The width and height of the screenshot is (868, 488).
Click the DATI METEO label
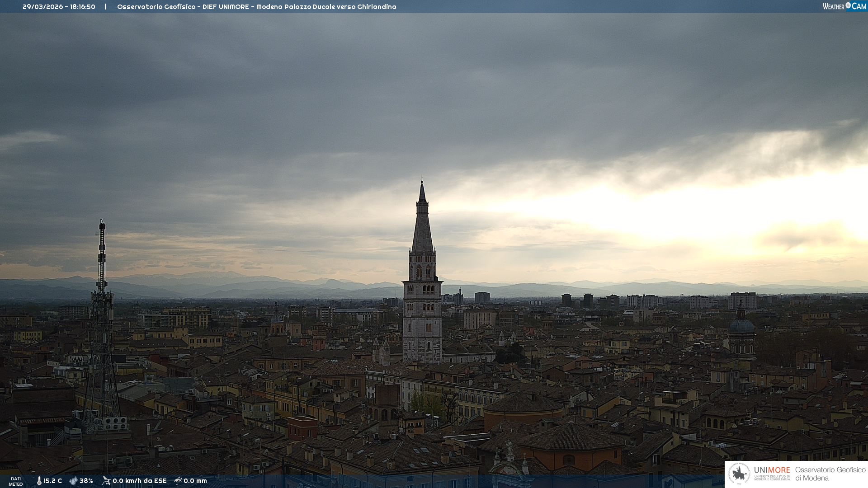pos(16,481)
